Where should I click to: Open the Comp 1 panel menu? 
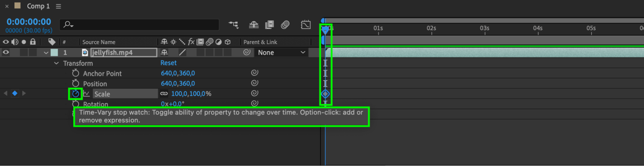[58, 6]
